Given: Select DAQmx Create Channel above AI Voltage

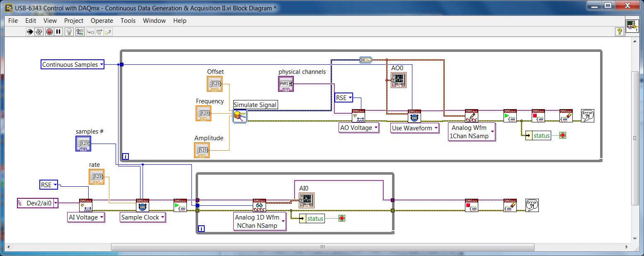Looking at the screenshot, I should click(x=86, y=205).
